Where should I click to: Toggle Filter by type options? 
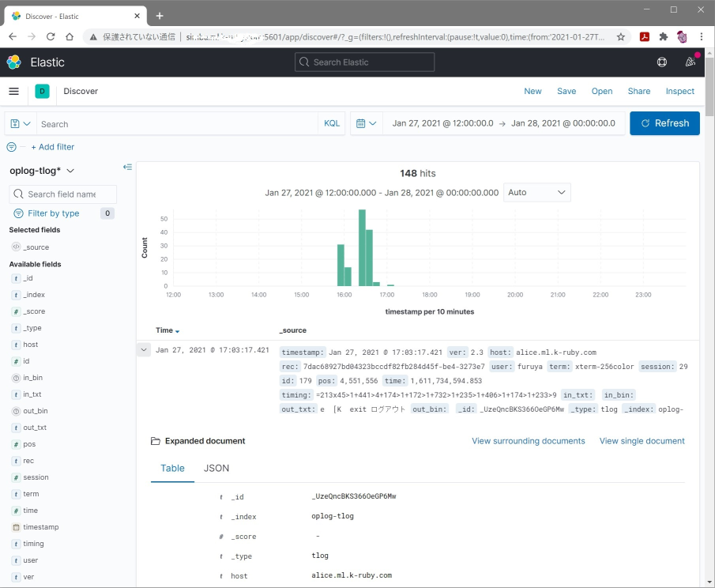(54, 213)
